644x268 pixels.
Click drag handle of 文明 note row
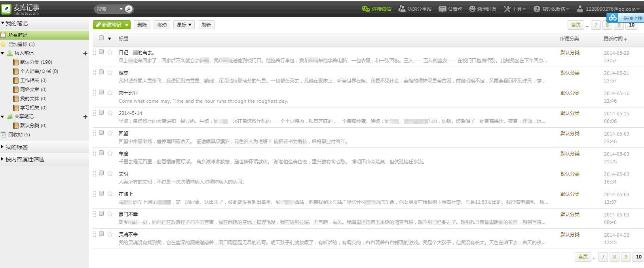tap(95, 173)
